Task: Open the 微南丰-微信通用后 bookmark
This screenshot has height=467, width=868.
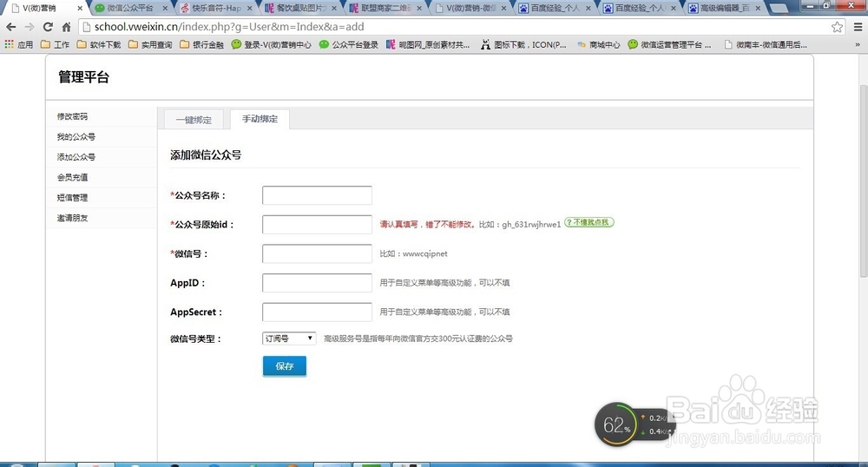Action: click(766, 44)
